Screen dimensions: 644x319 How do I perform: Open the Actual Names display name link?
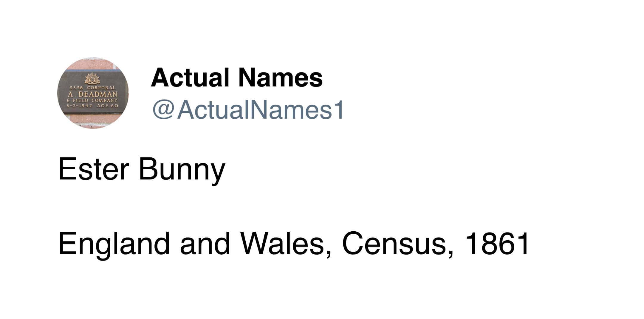click(237, 78)
